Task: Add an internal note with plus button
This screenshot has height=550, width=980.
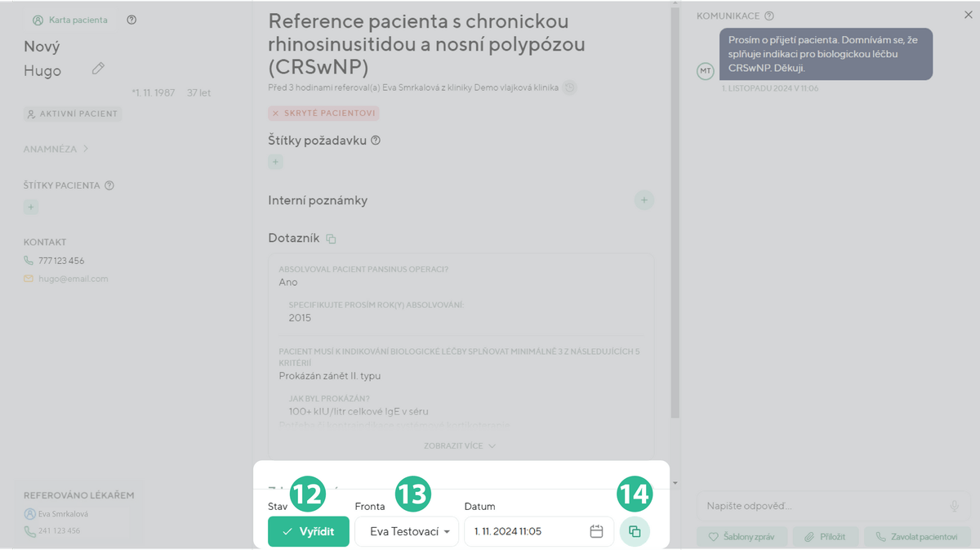Action: 644,200
